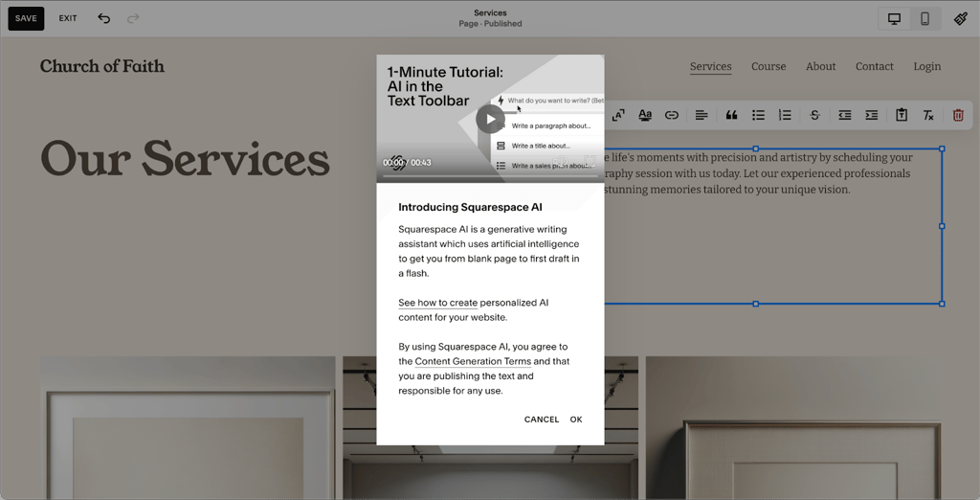Apply bulleted list formatting
Screen dimensions: 980x500
758,115
